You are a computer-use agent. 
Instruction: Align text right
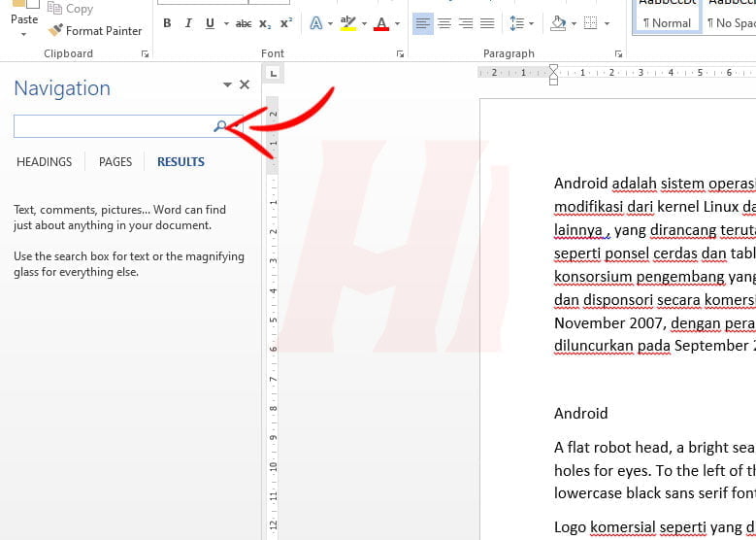466,23
